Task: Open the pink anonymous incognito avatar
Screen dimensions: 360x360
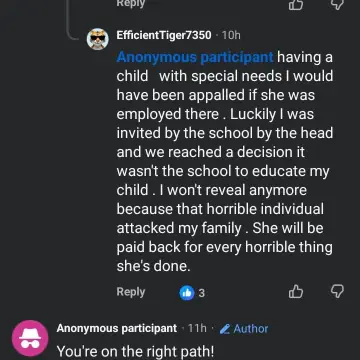Action: pos(30,338)
